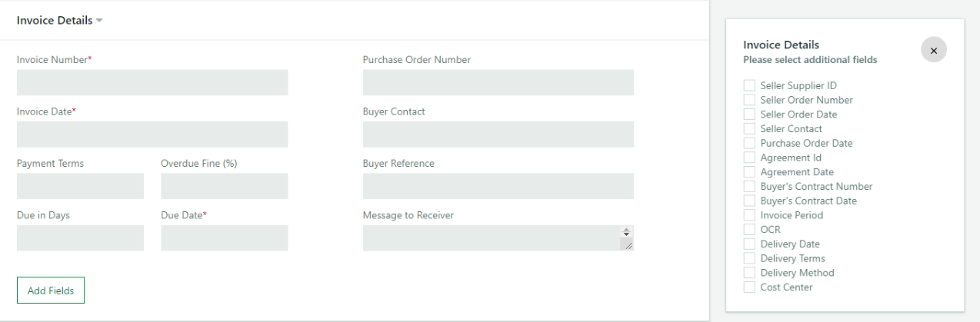Viewport: 980px width, 322px height.
Task: Collapse the Invoice Details section arrow
Action: 99,21
